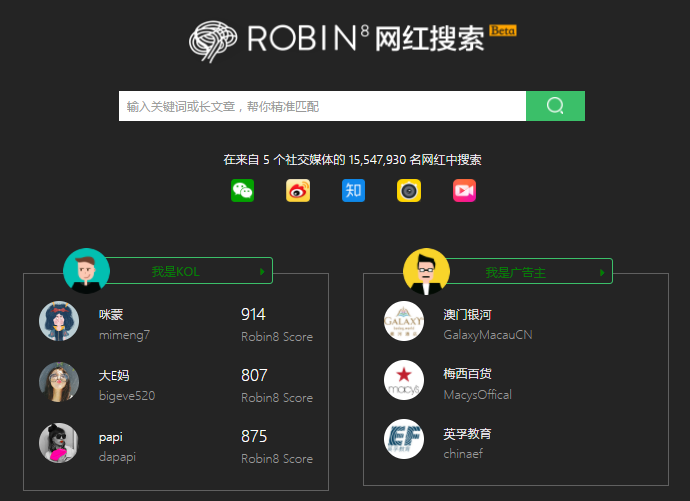Click the handle bigeve520
The image size is (690, 501).
(x=127, y=396)
